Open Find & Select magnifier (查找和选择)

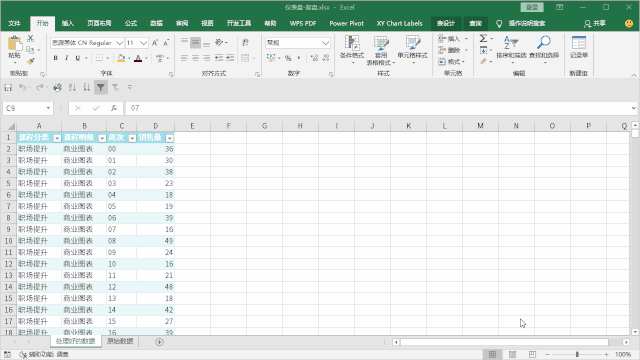pos(544,49)
